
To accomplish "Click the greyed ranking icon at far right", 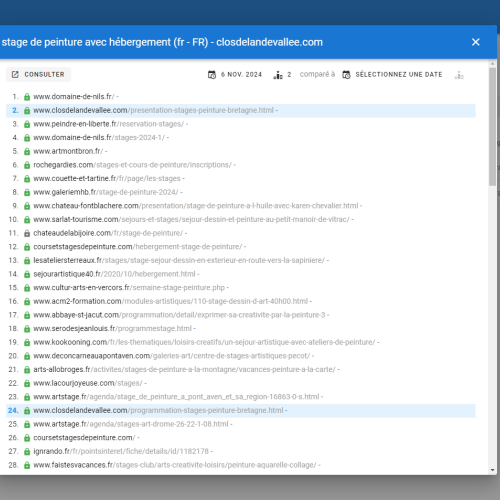I will click(459, 75).
